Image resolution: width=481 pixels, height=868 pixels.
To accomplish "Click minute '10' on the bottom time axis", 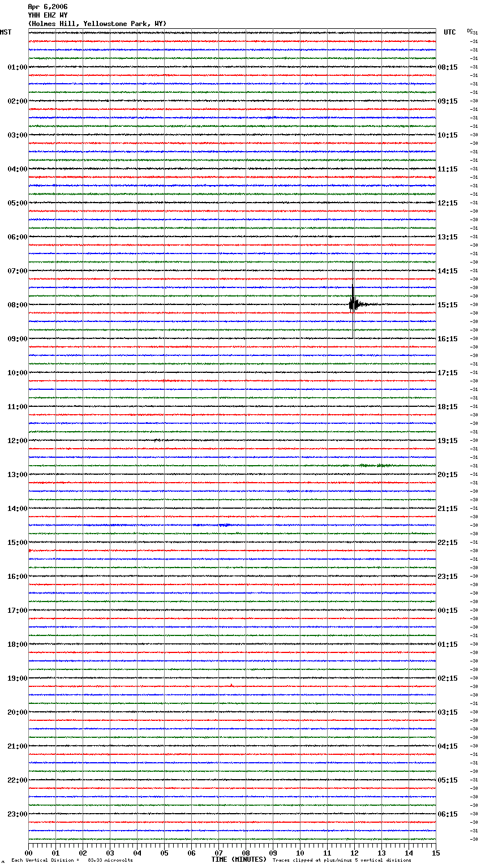I will (300, 853).
